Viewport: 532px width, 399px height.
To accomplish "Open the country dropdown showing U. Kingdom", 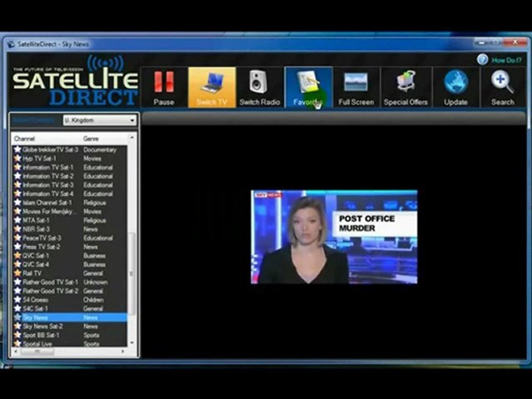I will (x=100, y=120).
